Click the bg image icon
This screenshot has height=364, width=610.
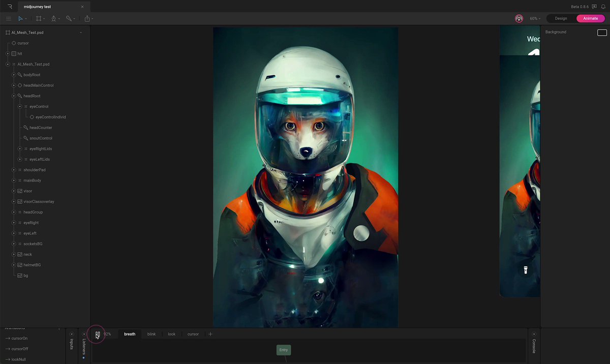click(x=20, y=276)
